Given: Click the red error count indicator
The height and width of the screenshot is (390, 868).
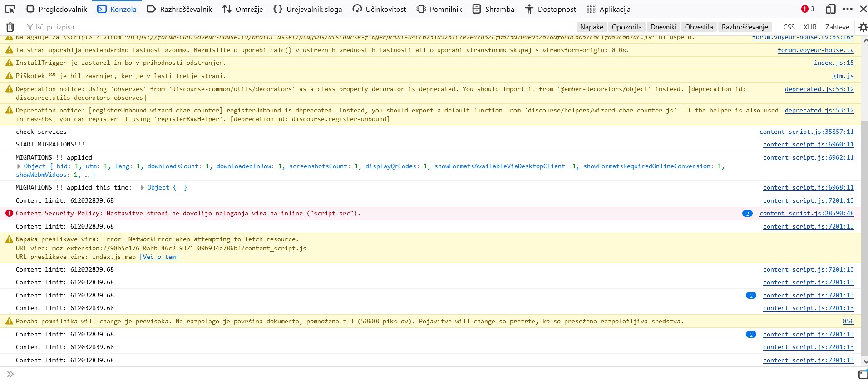Looking at the screenshot, I should (808, 9).
